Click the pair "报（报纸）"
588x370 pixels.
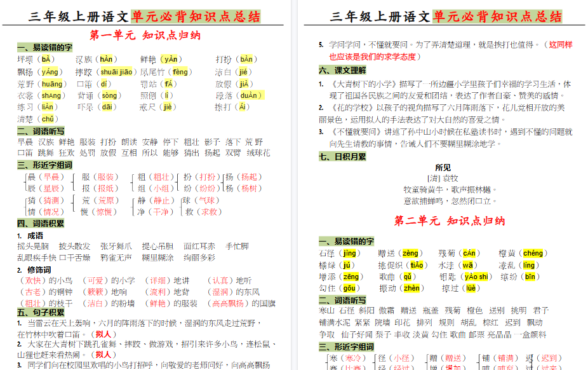tap(100, 188)
